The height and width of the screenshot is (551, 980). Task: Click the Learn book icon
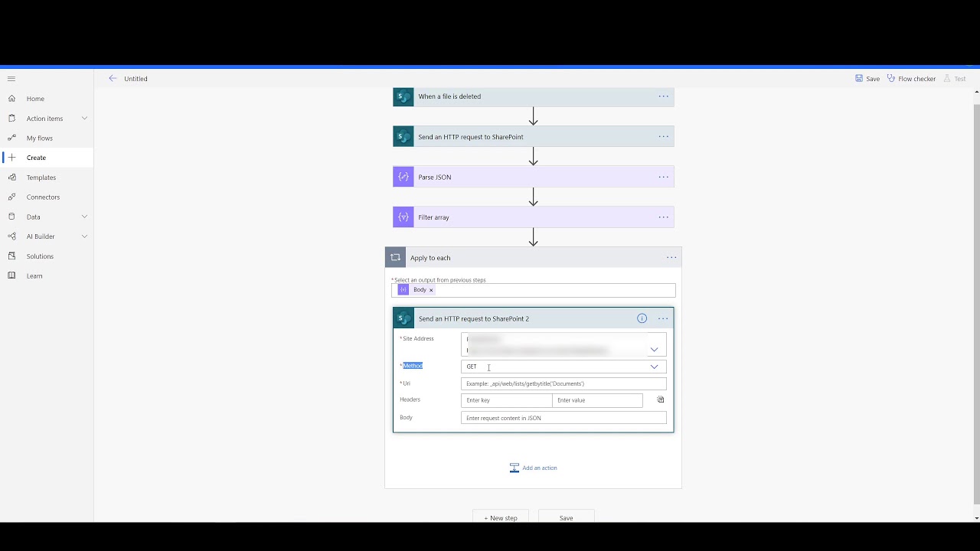pos(11,275)
